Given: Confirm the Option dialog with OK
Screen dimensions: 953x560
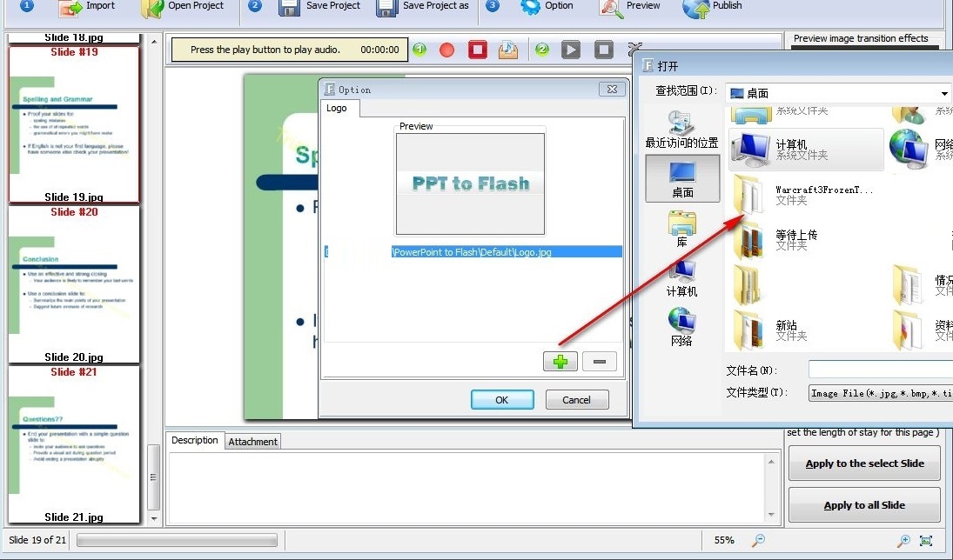Looking at the screenshot, I should click(502, 400).
